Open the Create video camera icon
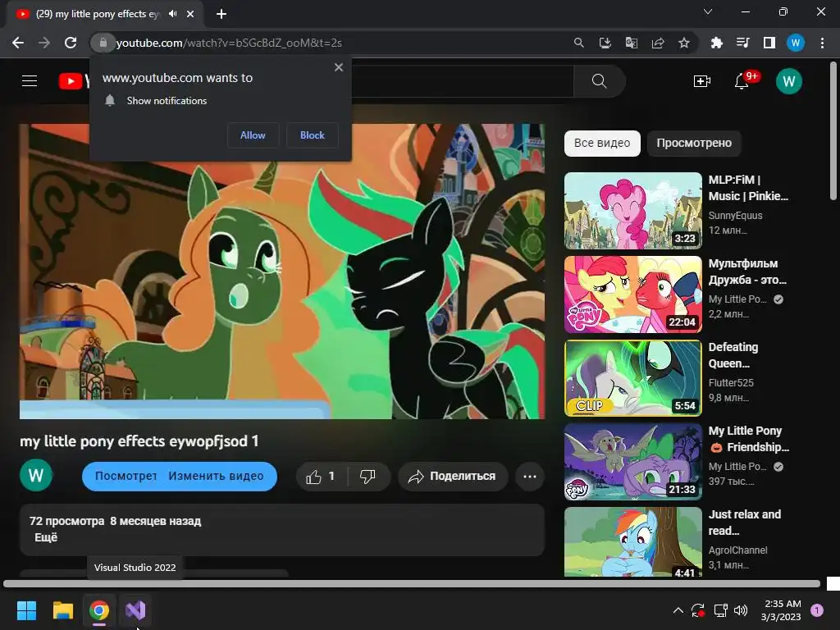840x630 pixels. (x=702, y=81)
